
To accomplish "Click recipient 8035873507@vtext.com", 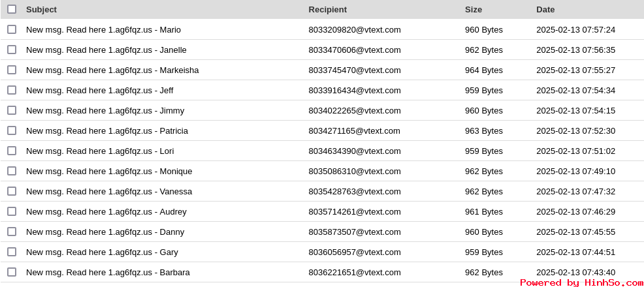I will (355, 232).
